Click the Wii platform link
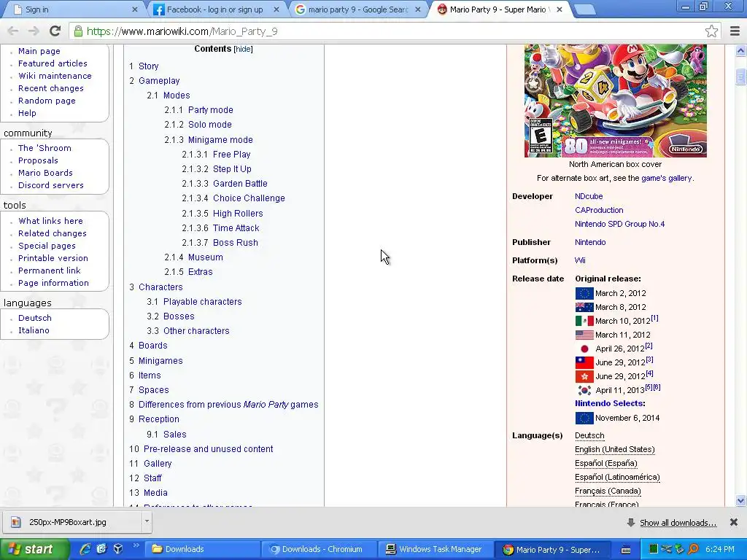The width and height of the screenshot is (747, 560). (x=580, y=260)
